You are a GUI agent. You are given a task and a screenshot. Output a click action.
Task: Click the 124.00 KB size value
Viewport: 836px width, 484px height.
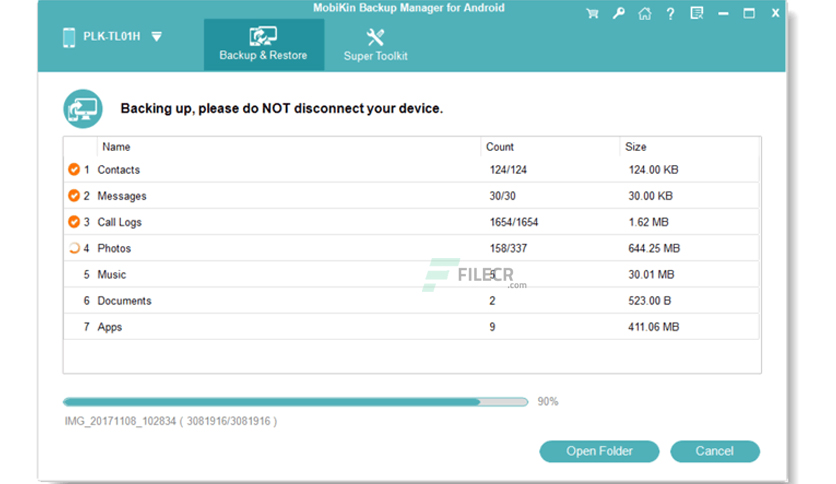click(x=653, y=170)
